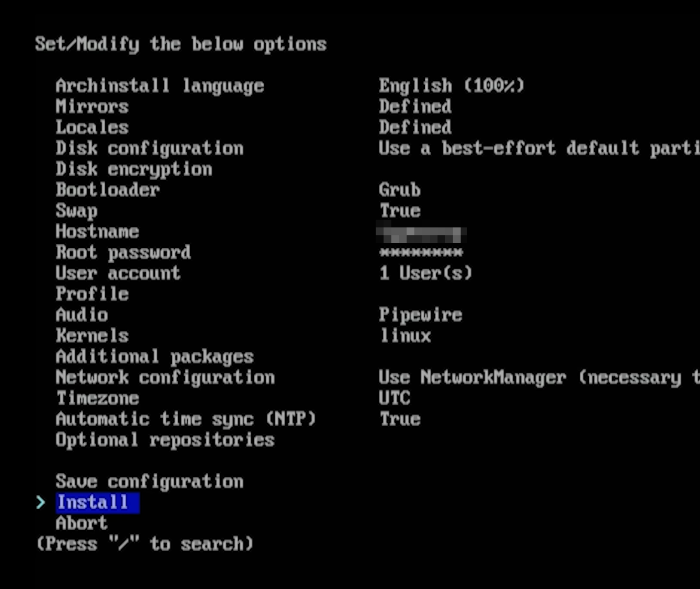Image resolution: width=700 pixels, height=589 pixels.
Task: Open the Additional packages option
Action: (154, 357)
